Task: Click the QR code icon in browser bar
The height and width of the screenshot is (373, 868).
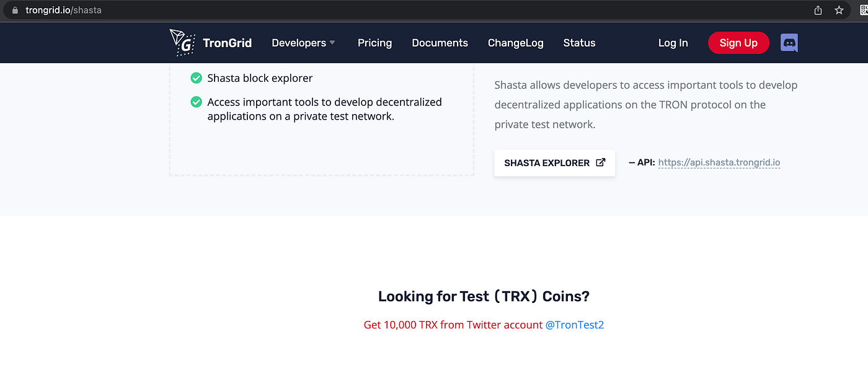Action: [x=863, y=10]
